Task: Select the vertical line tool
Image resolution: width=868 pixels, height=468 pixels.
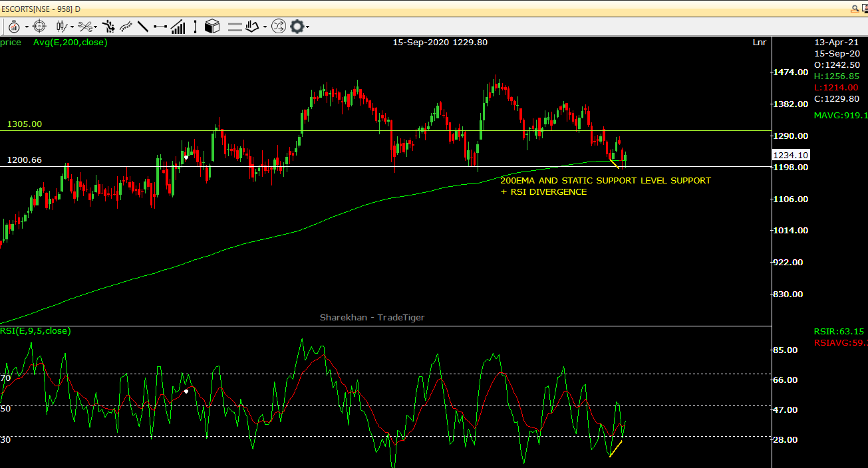Action: point(196,27)
